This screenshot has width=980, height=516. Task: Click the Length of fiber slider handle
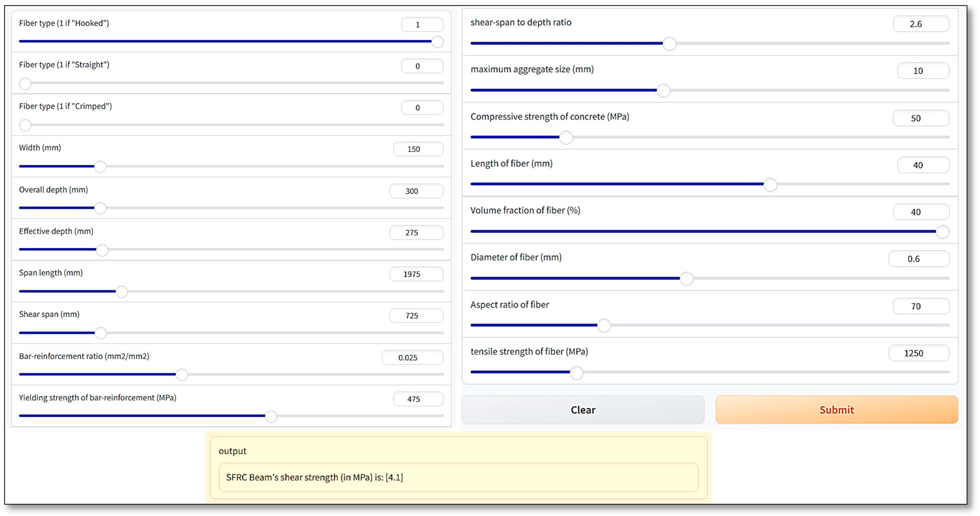(770, 185)
